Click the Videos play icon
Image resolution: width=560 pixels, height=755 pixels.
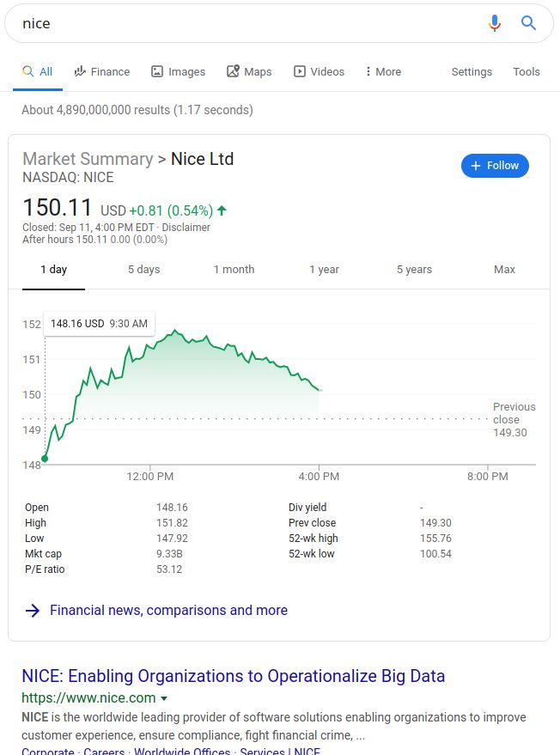point(300,71)
